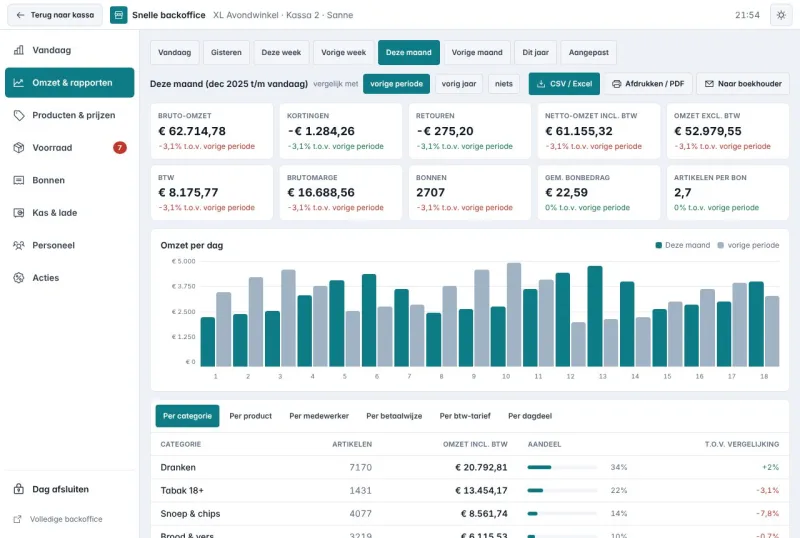The height and width of the screenshot is (538, 800).
Task: Open Omzet & rapporten in the sidebar
Action: pyautogui.click(x=69, y=83)
